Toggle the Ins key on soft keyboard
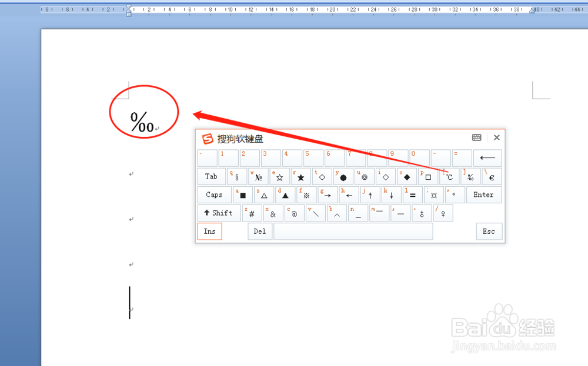This screenshot has width=588, height=366. pyautogui.click(x=210, y=231)
